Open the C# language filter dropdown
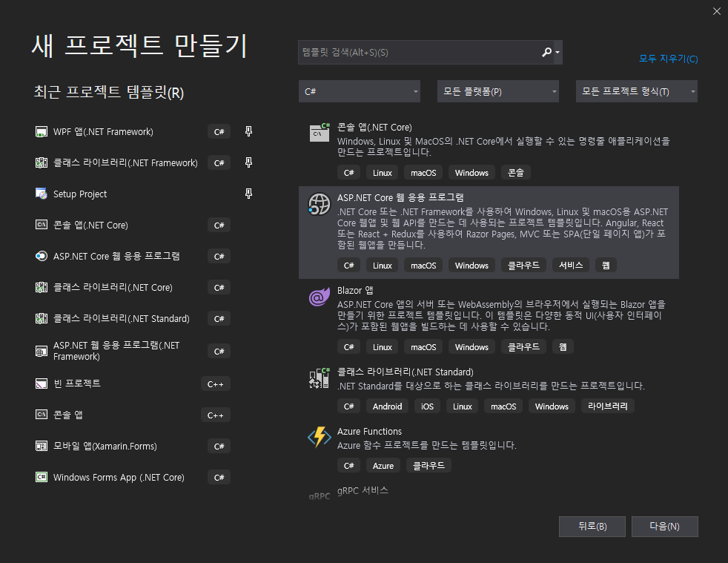728x563 pixels. 360,91
